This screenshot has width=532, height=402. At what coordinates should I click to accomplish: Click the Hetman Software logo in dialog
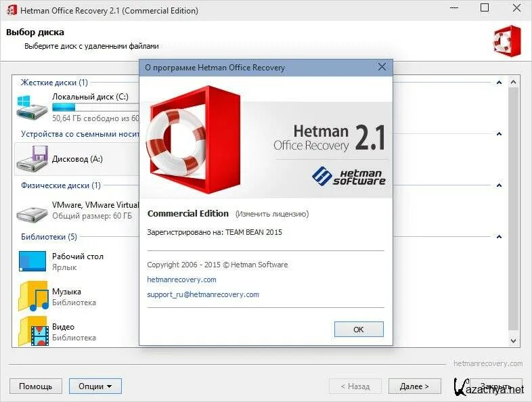pyautogui.click(x=349, y=177)
